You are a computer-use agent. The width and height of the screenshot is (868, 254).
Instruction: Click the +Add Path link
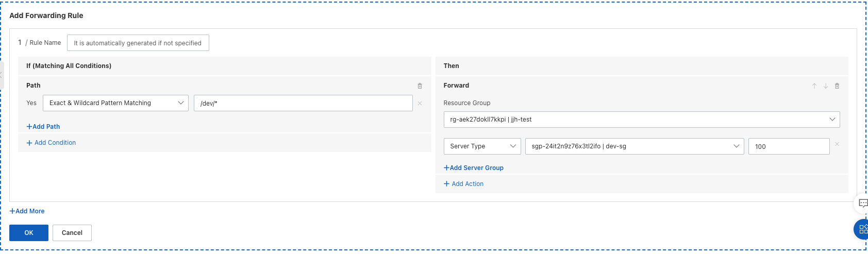coord(43,126)
